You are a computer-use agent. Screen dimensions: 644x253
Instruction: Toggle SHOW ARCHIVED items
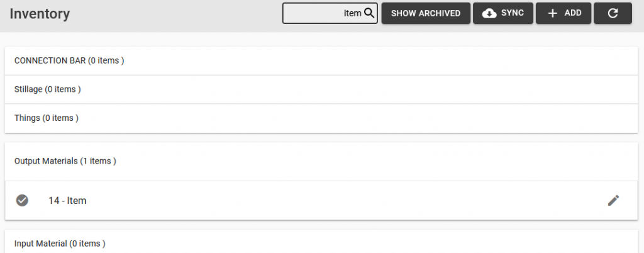pos(426,13)
